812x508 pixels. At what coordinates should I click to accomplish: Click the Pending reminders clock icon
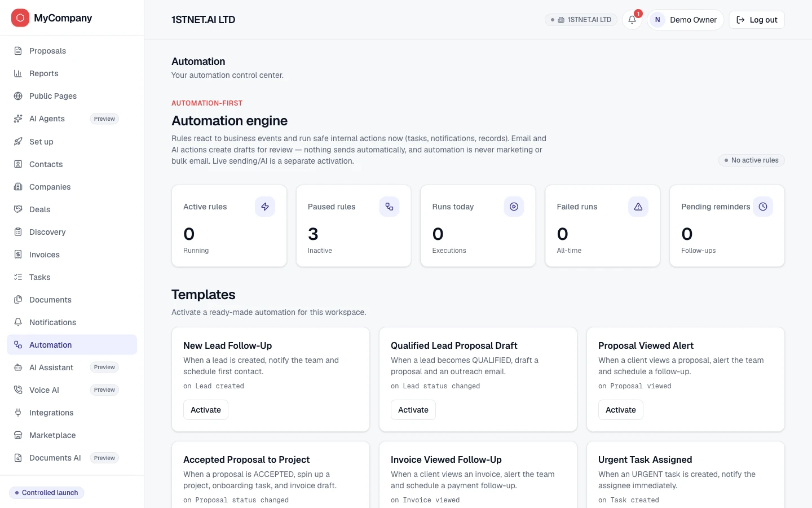763,207
